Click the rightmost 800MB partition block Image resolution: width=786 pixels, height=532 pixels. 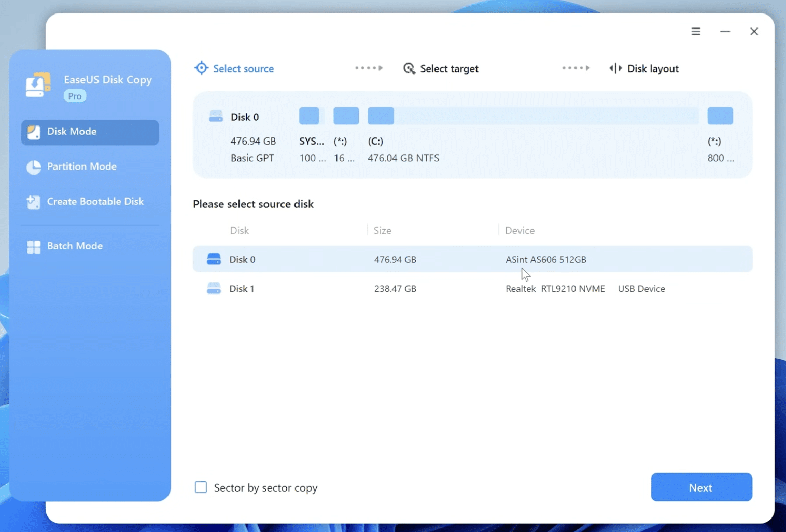[x=720, y=116]
